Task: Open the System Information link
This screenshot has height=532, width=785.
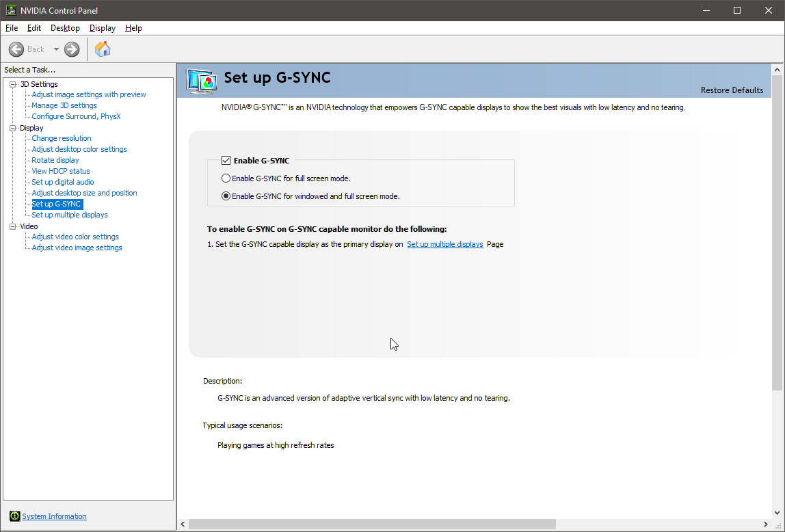Action: [54, 516]
